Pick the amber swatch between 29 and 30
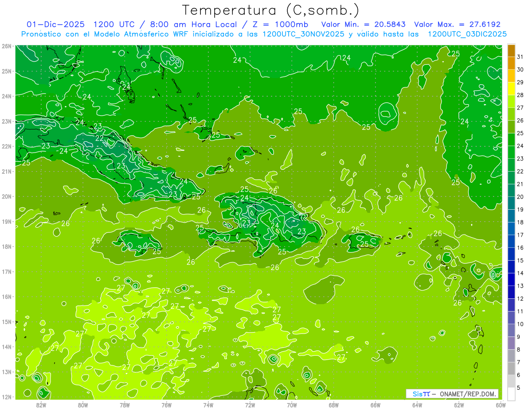Viewport: 532px width, 411px height. [x=511, y=76]
